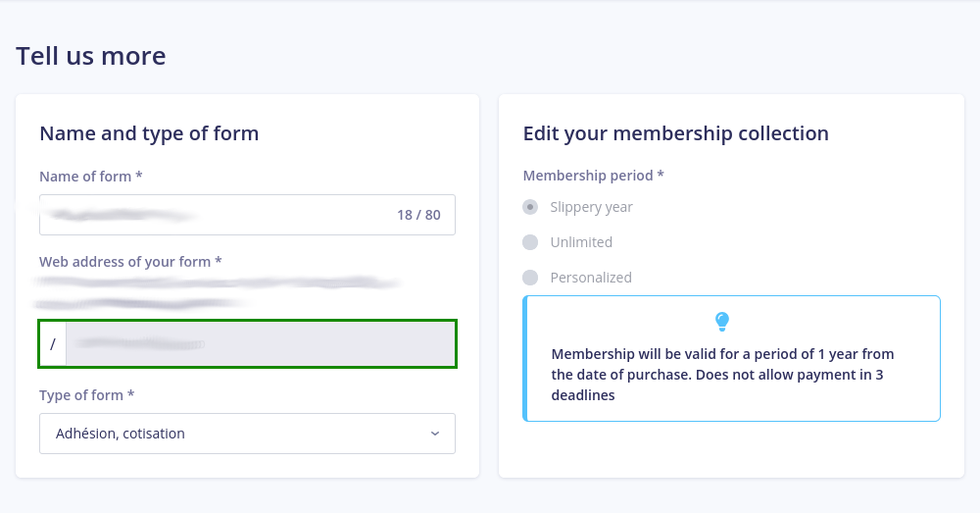Click the Personalized label text
This screenshot has width=980, height=513.
591,278
